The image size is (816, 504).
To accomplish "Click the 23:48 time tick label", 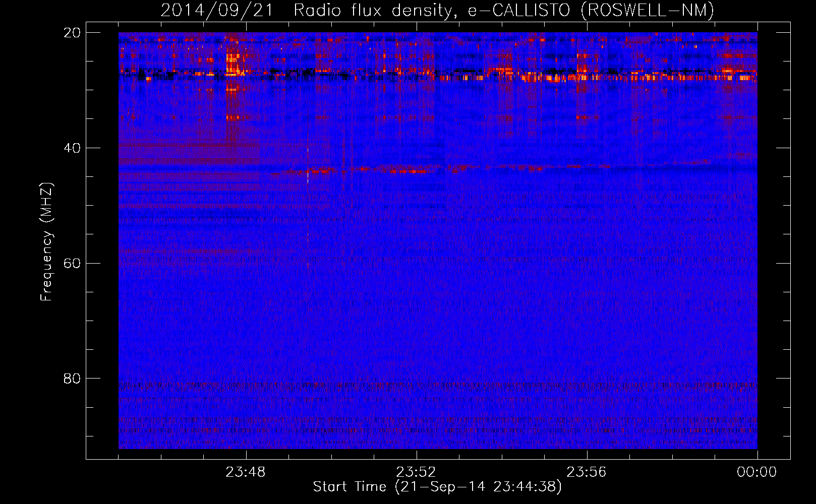I will [246, 472].
